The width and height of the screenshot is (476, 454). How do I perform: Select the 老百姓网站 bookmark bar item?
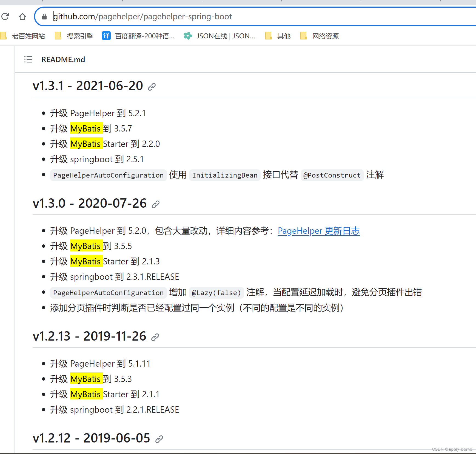tap(28, 36)
